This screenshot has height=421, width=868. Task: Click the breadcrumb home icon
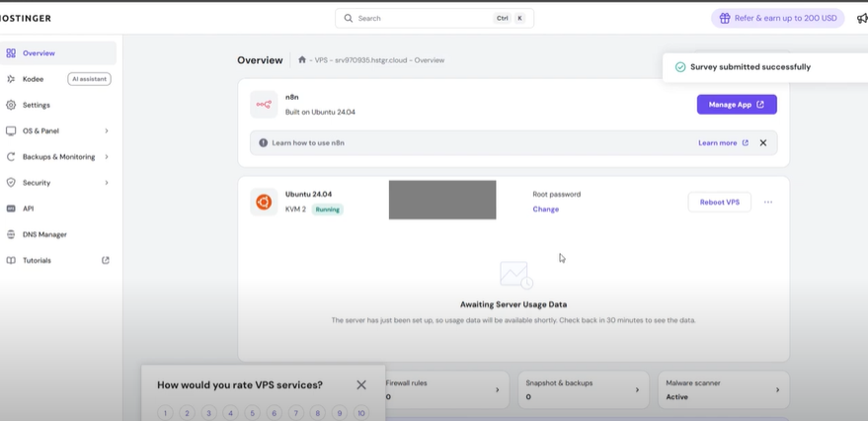pos(302,60)
